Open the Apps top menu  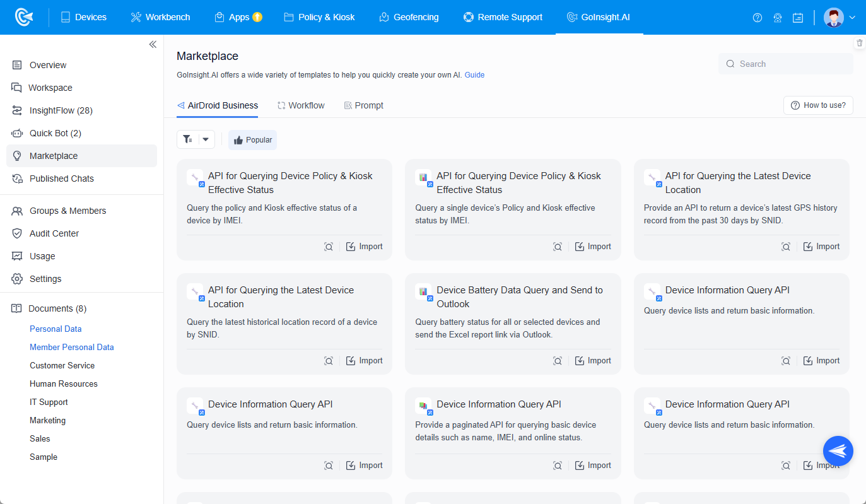[238, 17]
